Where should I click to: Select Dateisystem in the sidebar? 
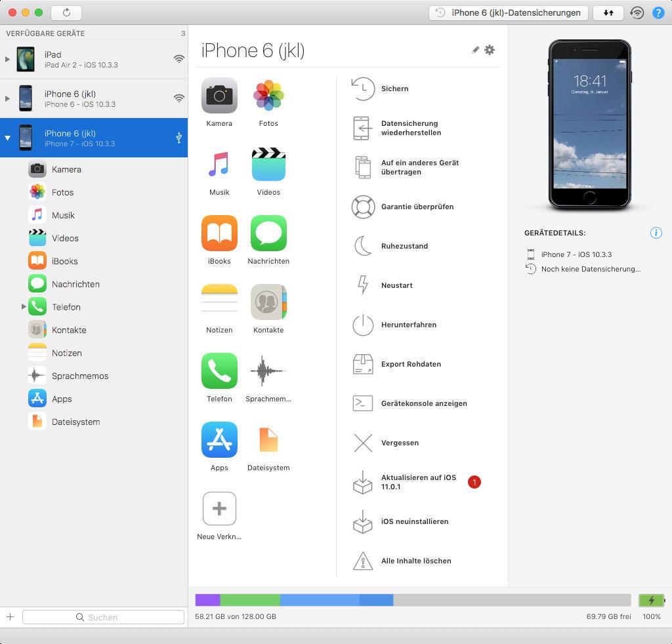tap(94, 422)
